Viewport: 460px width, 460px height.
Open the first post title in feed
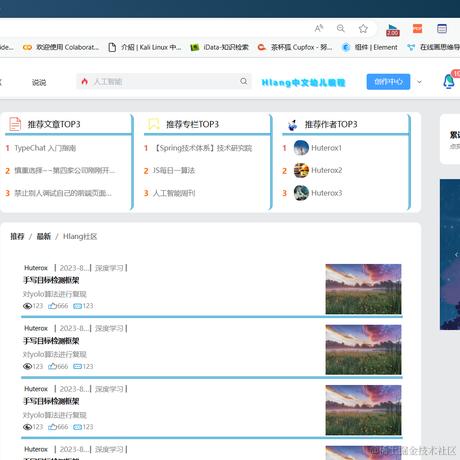tap(51, 280)
